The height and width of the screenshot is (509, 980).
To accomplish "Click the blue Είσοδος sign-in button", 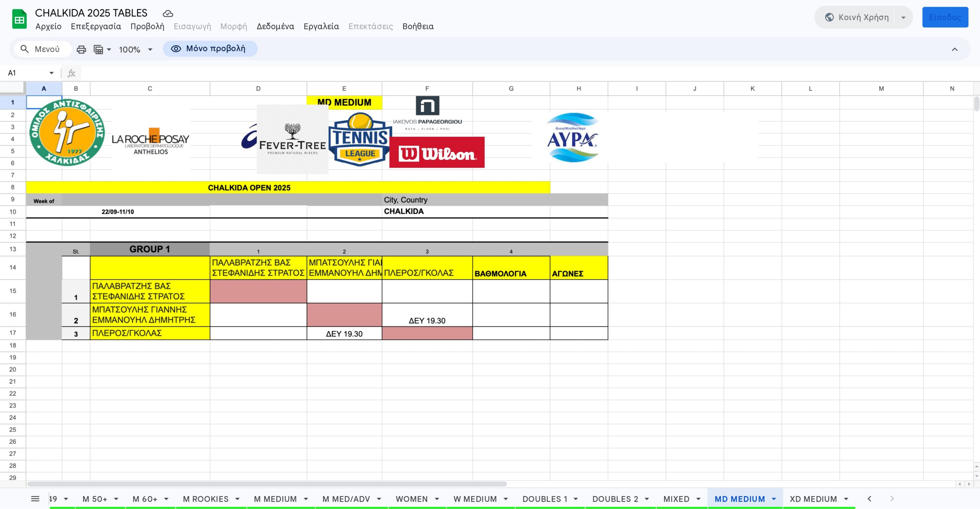I will point(945,17).
